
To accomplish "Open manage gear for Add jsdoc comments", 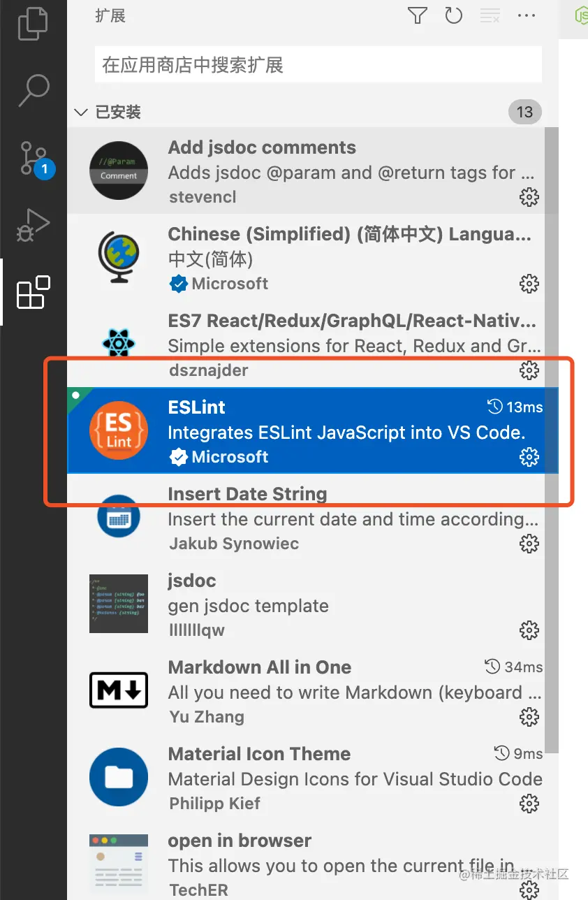I will [x=529, y=197].
